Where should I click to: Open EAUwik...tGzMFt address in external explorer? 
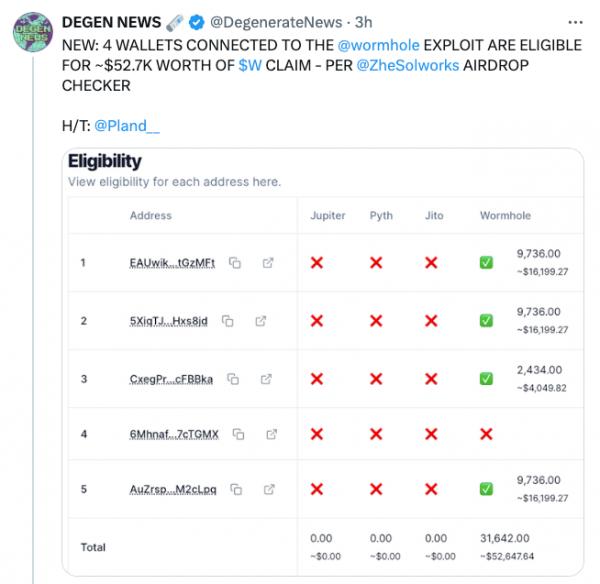268,263
